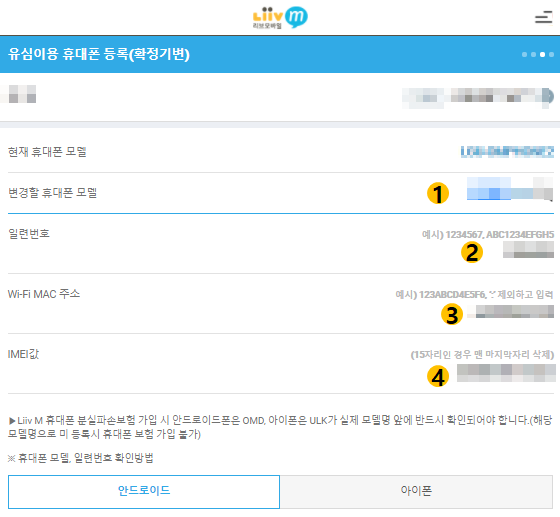Image resolution: width=560 pixels, height=517 pixels.
Task: Click the 변경할 휴대폰 모델 label
Action: (52, 193)
